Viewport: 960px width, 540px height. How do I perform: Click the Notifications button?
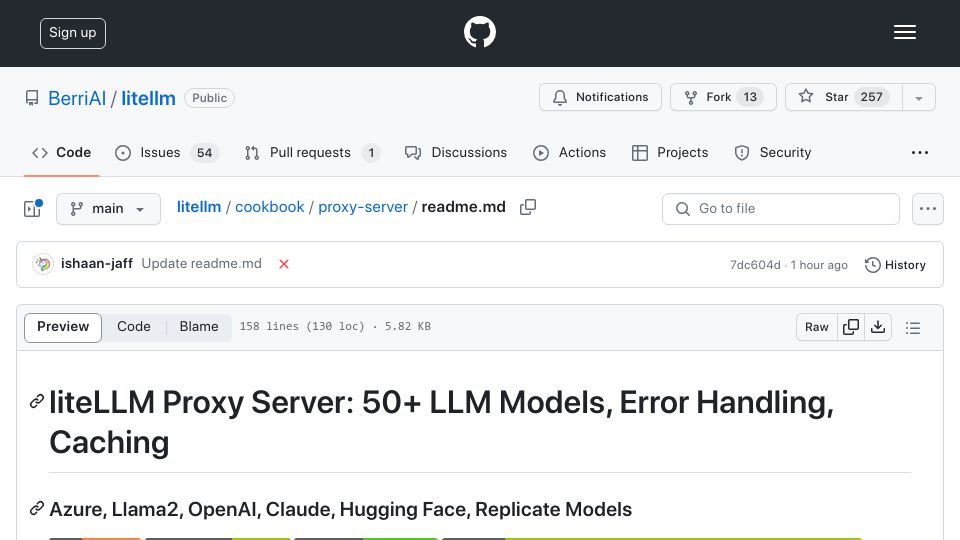click(600, 97)
